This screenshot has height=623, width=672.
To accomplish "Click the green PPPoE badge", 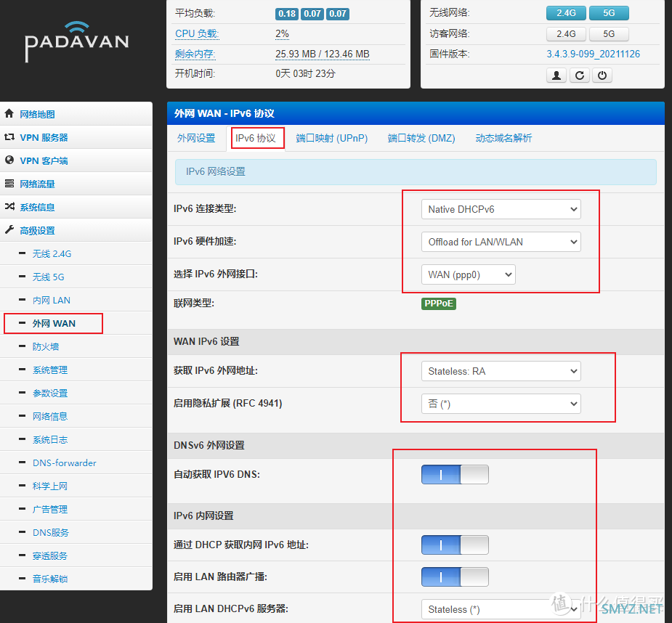I will pyautogui.click(x=438, y=304).
